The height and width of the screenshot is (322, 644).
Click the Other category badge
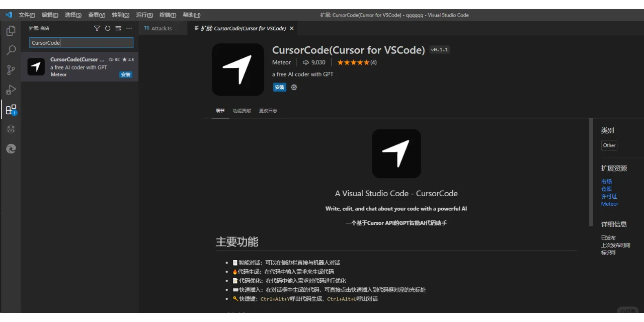click(x=609, y=145)
